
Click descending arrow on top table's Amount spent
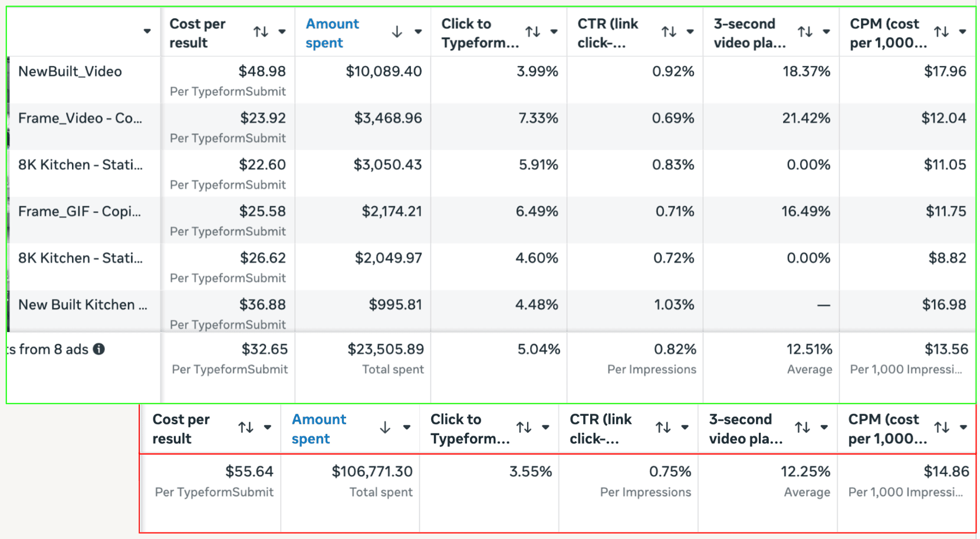(397, 32)
